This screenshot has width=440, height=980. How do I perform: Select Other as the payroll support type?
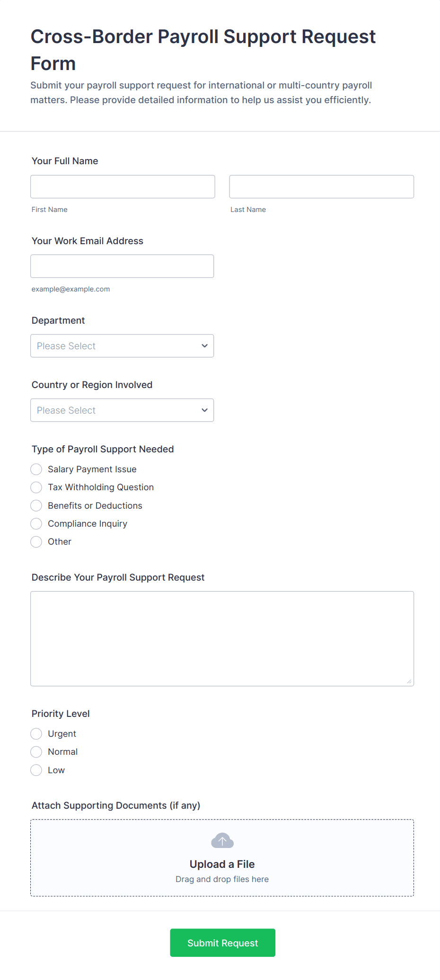pyautogui.click(x=36, y=542)
